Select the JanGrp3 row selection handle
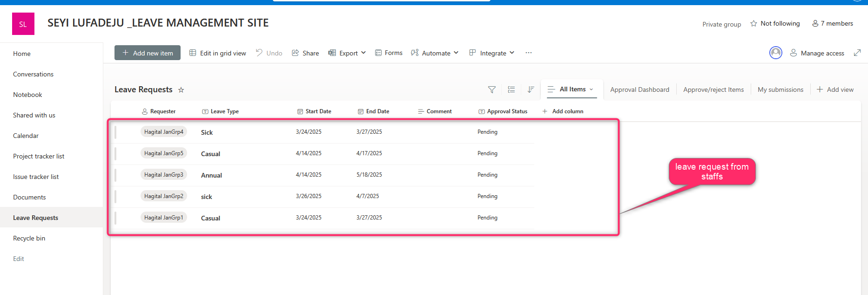 115,175
